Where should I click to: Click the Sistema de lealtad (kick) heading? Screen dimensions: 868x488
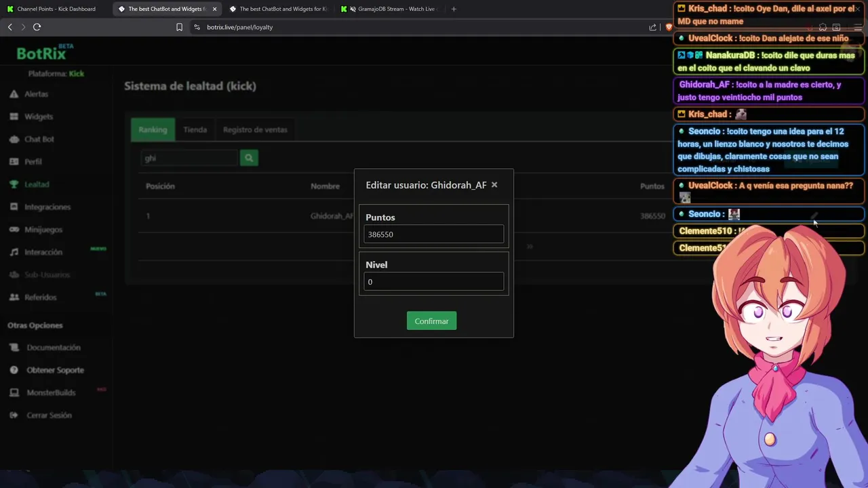pyautogui.click(x=190, y=86)
